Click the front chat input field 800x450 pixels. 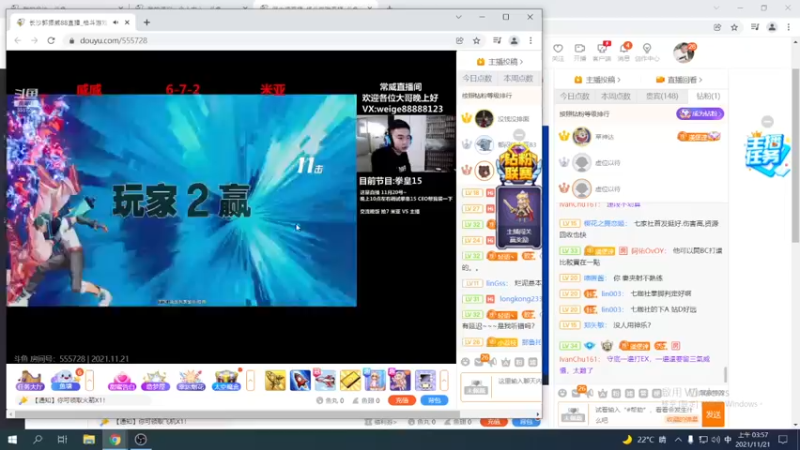click(517, 387)
